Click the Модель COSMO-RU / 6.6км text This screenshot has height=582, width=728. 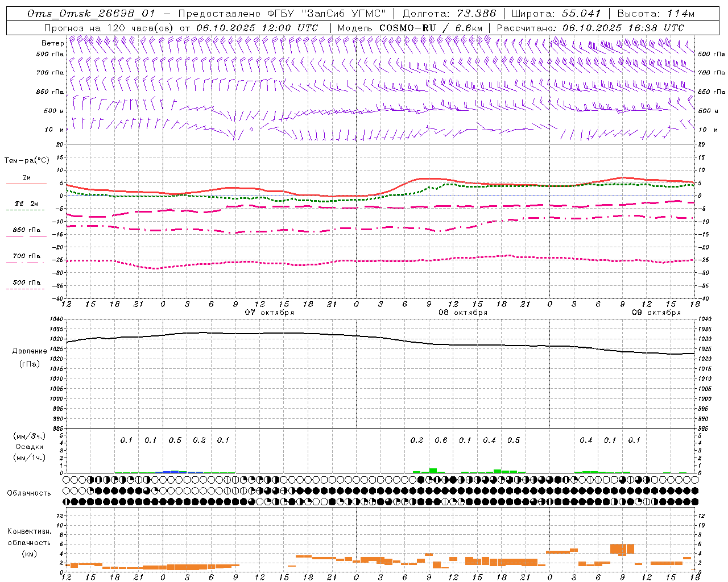(409, 28)
